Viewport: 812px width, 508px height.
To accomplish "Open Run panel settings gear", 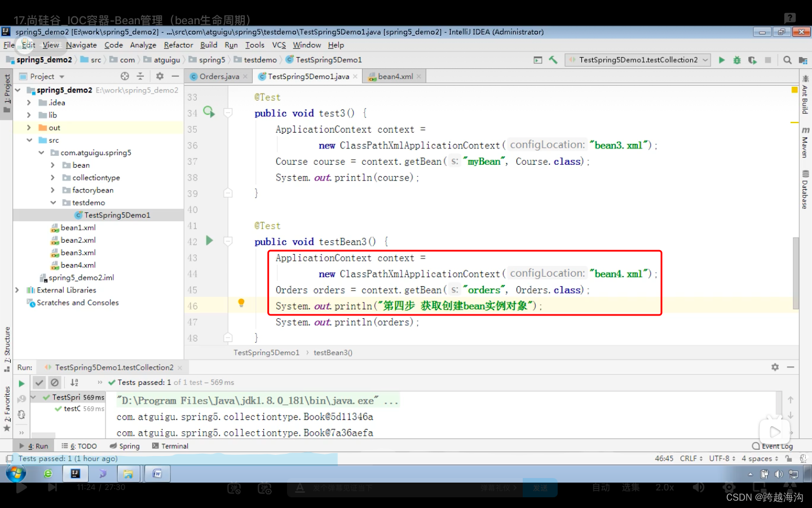I will click(x=775, y=367).
